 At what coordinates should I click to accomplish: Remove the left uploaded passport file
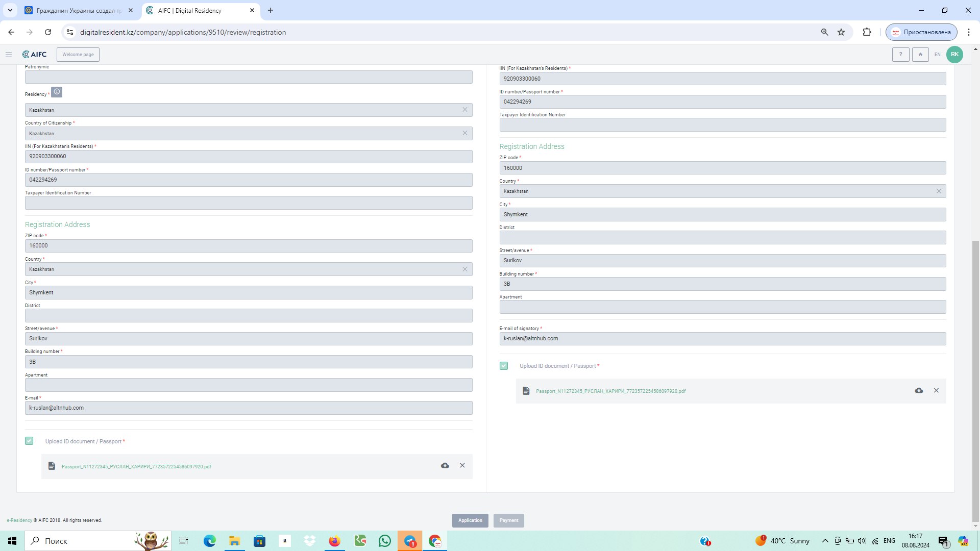pos(462,466)
